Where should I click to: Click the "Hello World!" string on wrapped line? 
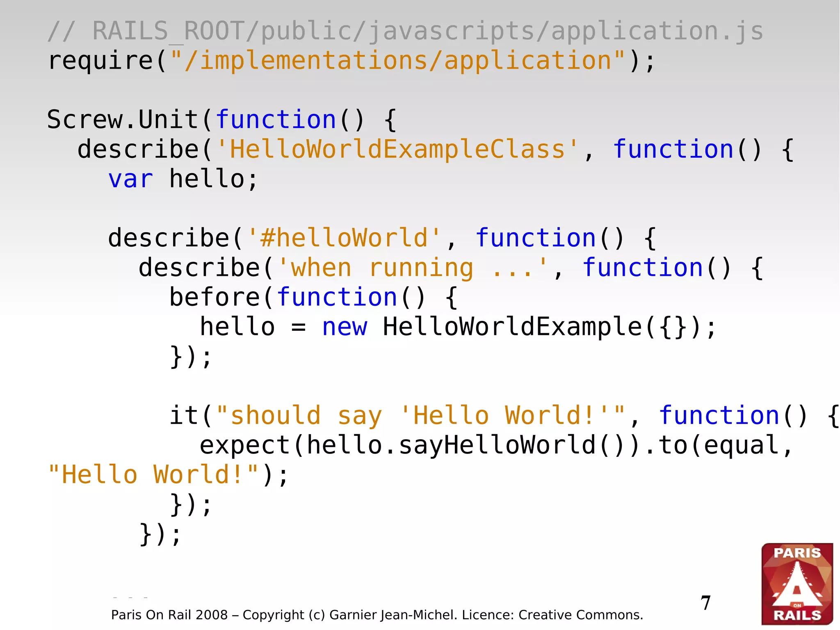click(x=153, y=474)
